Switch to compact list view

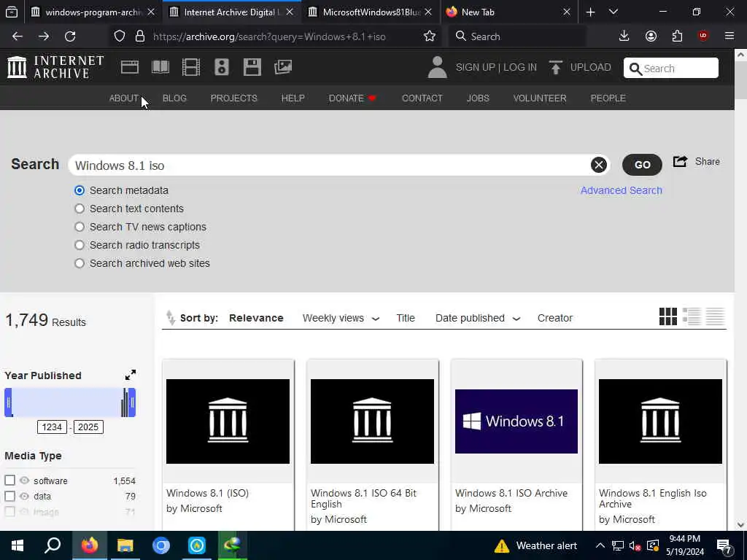pyautogui.click(x=715, y=316)
